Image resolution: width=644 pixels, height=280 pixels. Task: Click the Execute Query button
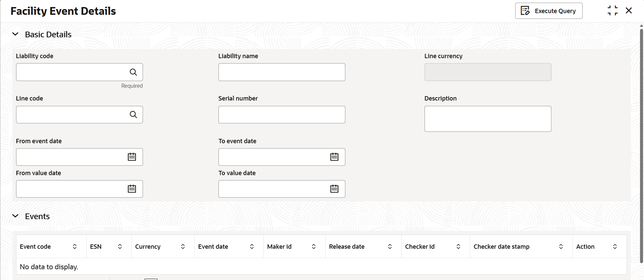pyautogui.click(x=549, y=11)
